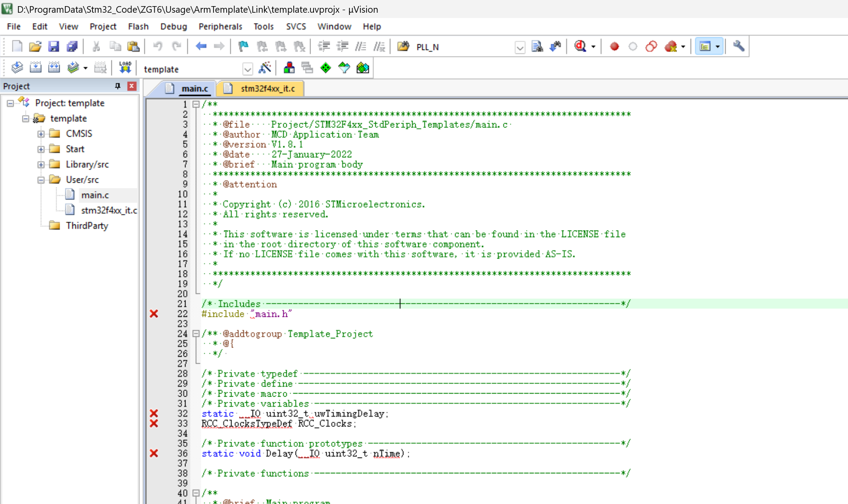The image size is (848, 504).
Task: Switch to the stm32f4xx_it.c tab
Action: coord(261,89)
